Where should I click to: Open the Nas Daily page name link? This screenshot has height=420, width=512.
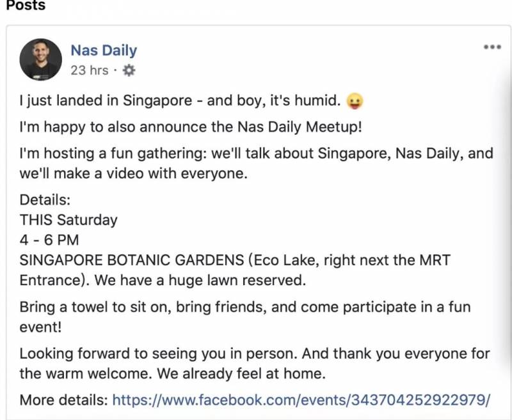104,50
